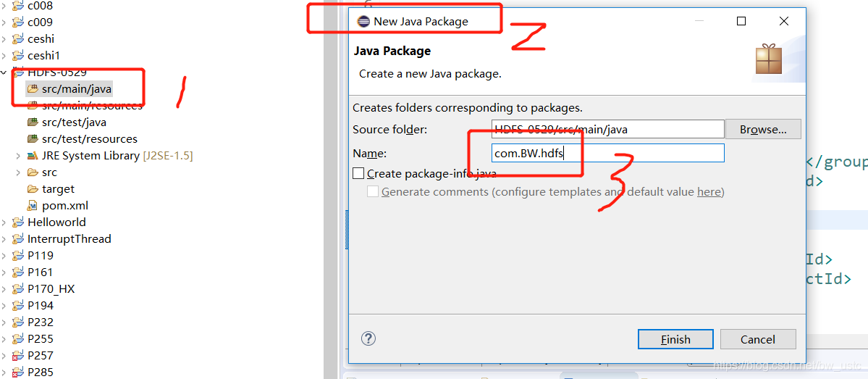Click the target folder icon
The image size is (868, 379).
coord(33,189)
